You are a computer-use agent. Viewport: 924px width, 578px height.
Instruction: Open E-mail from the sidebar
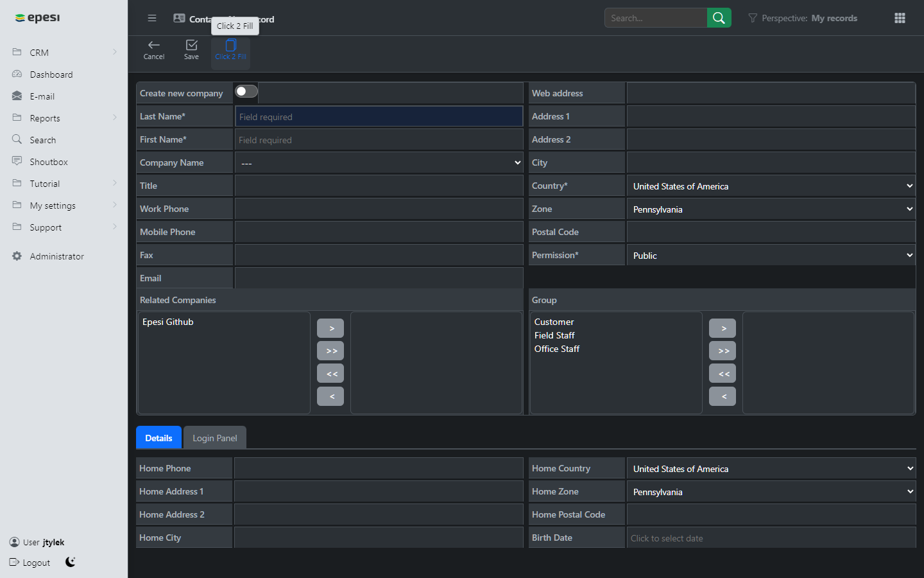pyautogui.click(x=42, y=96)
